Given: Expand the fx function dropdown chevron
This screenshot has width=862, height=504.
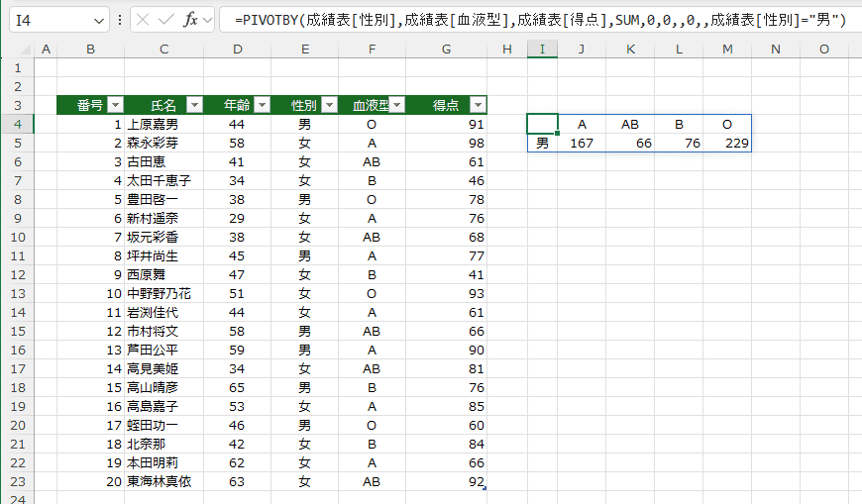Looking at the screenshot, I should point(207,21).
